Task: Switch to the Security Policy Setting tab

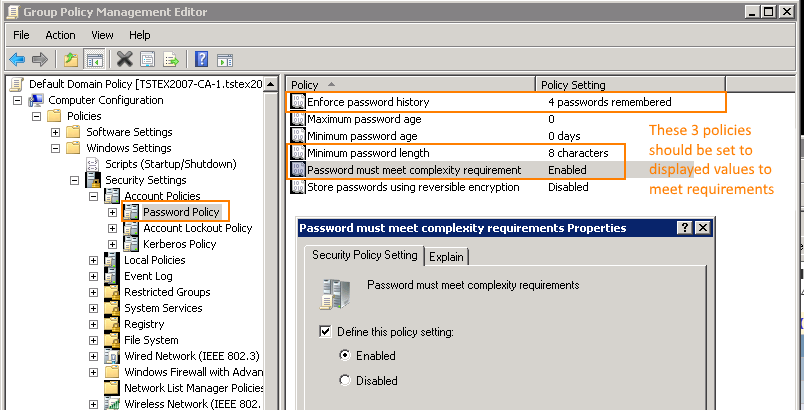Action: (365, 255)
